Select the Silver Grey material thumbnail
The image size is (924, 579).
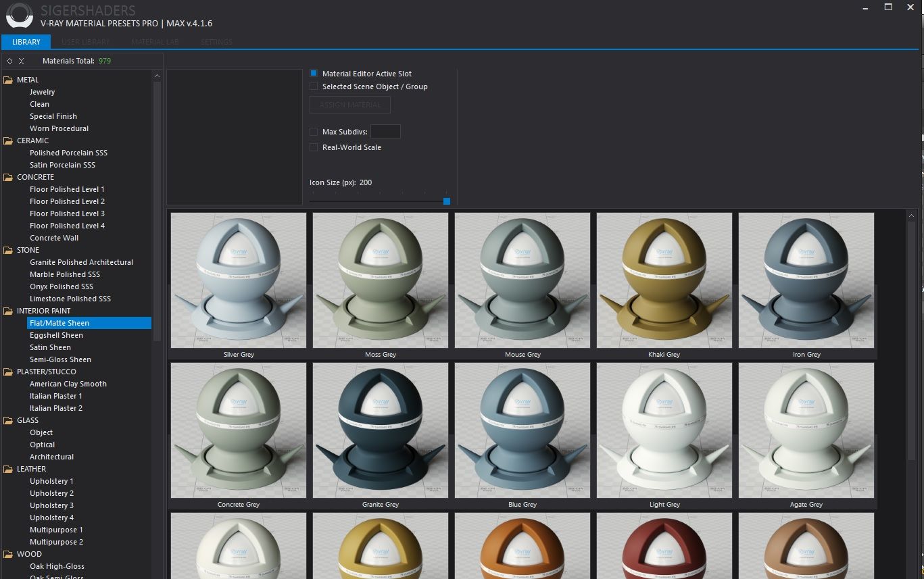(x=239, y=280)
